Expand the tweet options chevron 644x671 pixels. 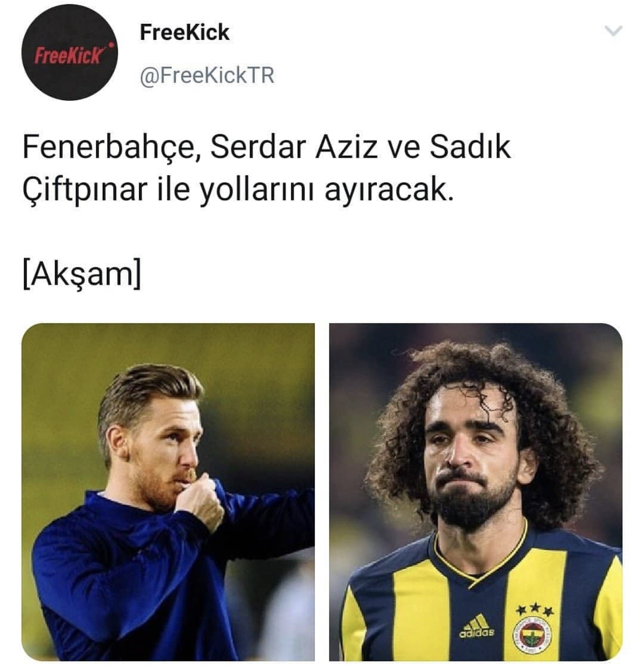click(x=614, y=32)
